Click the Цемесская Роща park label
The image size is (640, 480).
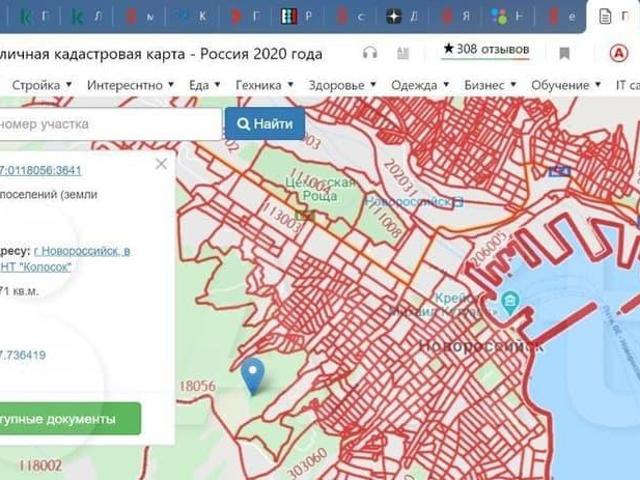tap(320, 189)
